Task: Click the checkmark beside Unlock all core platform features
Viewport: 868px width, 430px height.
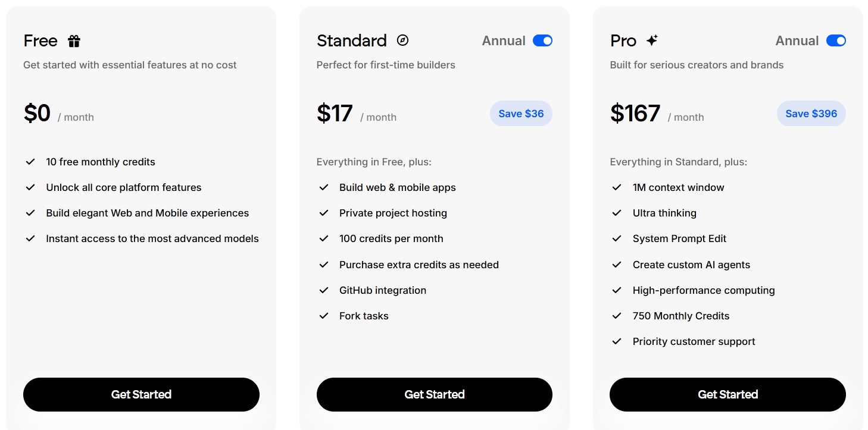Action: click(30, 187)
